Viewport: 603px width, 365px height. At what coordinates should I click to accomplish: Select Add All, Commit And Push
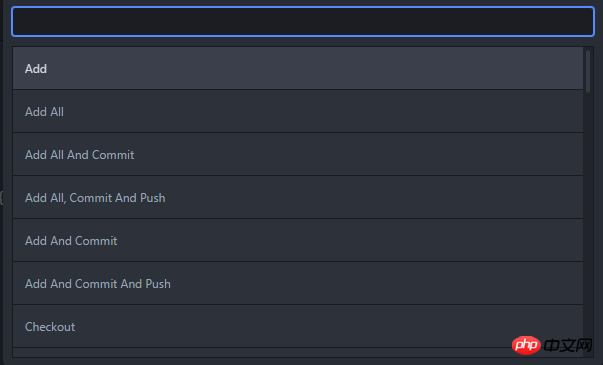pos(298,198)
